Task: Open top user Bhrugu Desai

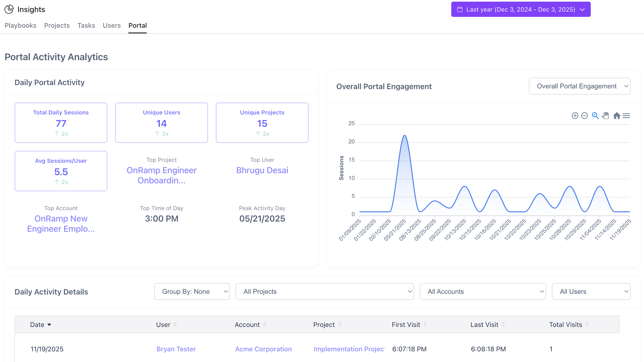Action: pyautogui.click(x=262, y=170)
